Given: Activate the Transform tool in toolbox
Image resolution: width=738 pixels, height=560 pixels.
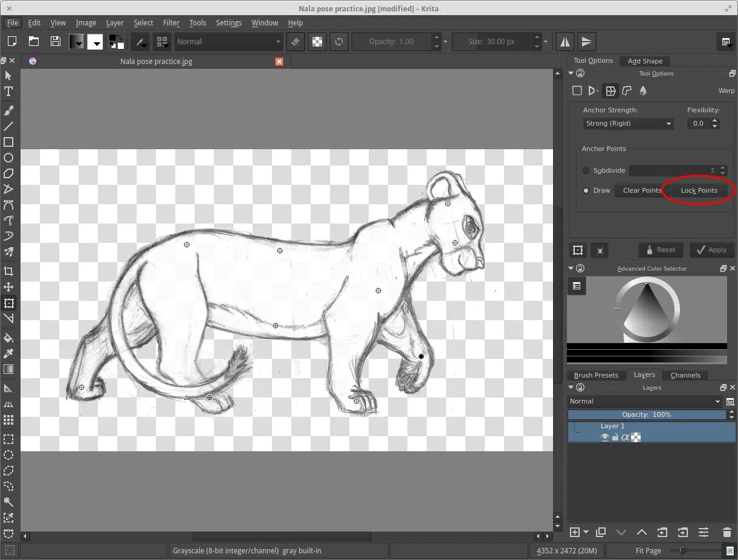Looking at the screenshot, I should (8, 303).
